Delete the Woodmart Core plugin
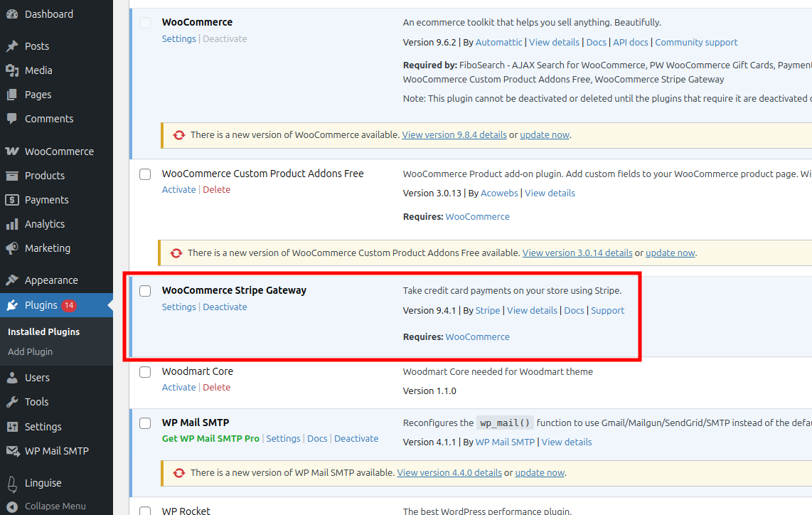The width and height of the screenshot is (812, 515). [216, 387]
